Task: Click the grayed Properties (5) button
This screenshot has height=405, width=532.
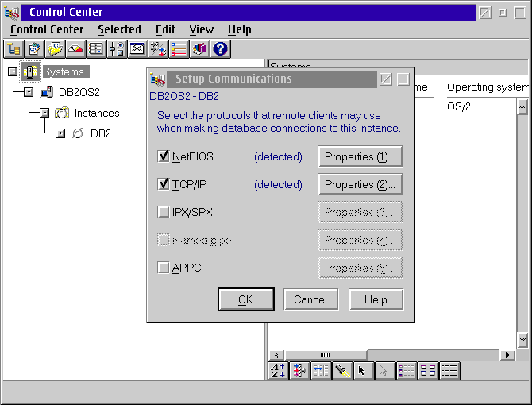Action: [x=360, y=268]
